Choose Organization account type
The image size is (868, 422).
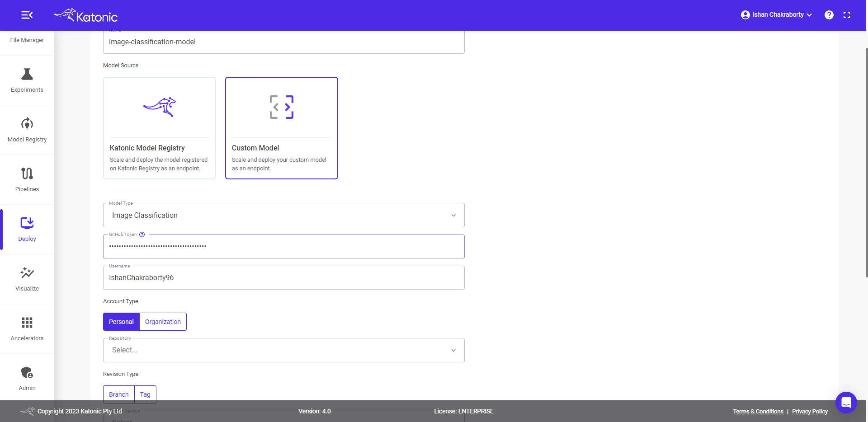[163, 322]
